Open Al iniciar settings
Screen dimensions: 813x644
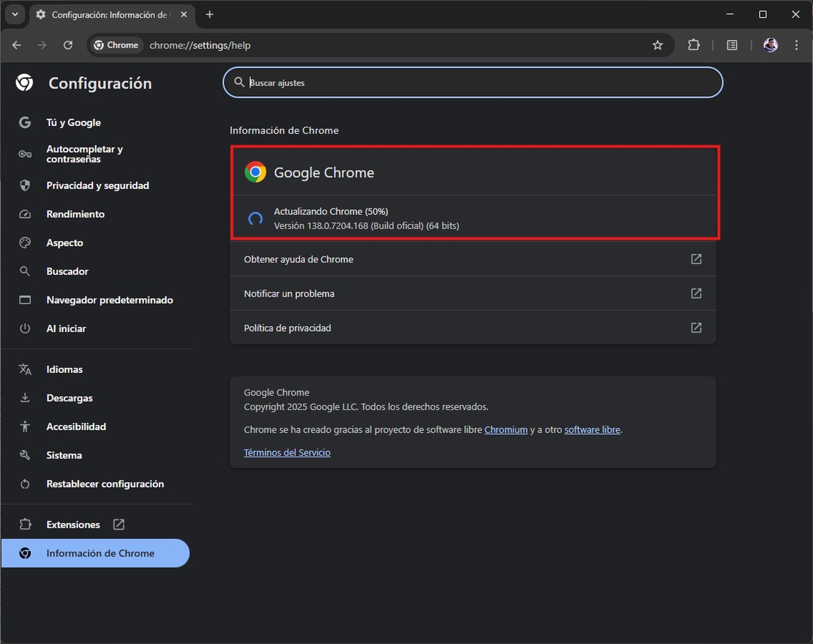point(96,329)
